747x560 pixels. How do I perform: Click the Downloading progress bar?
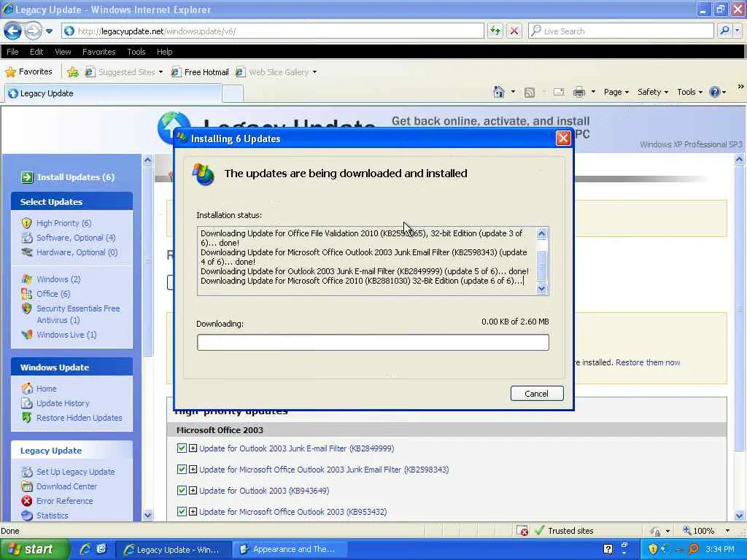tap(373, 343)
